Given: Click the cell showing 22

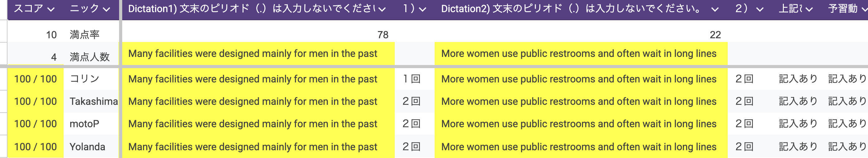Looking at the screenshot, I should (x=715, y=35).
